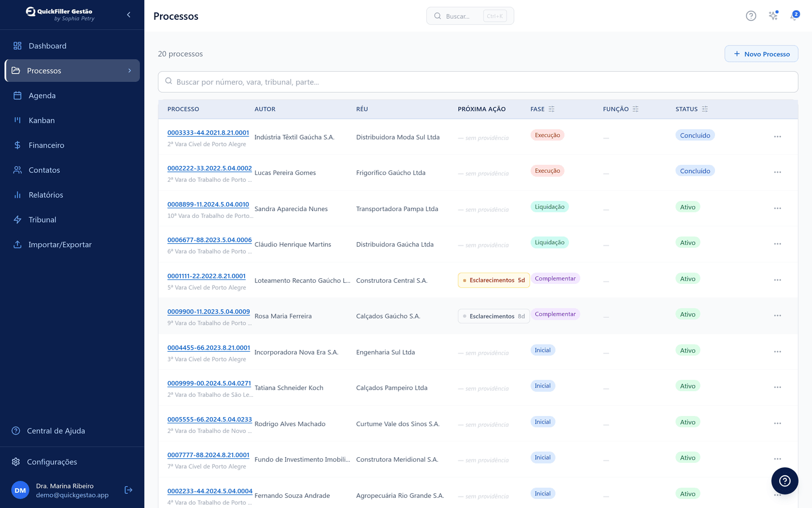Open the FASE column filter
Screen dimensions: 812x508
pyautogui.click(x=551, y=109)
